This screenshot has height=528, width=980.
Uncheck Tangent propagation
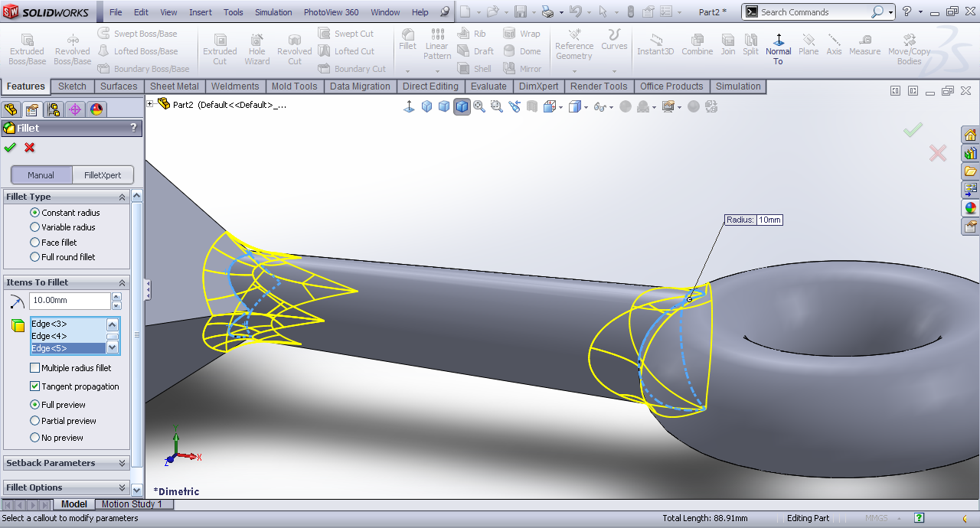click(x=34, y=386)
